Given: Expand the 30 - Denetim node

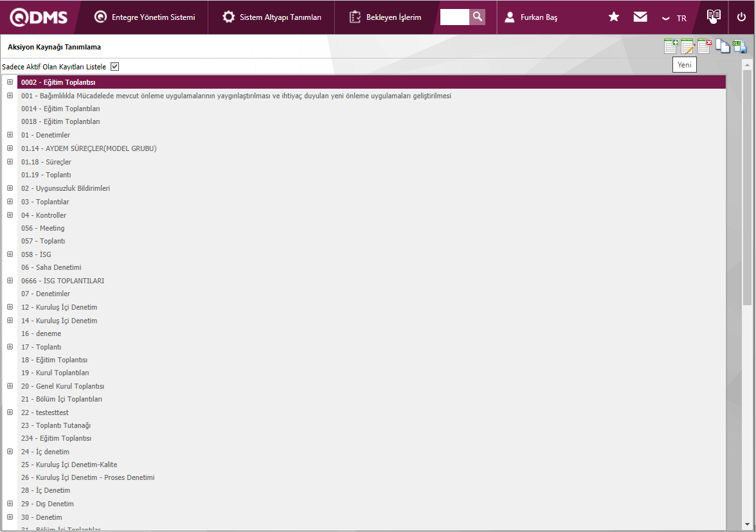Looking at the screenshot, I should 10,517.
